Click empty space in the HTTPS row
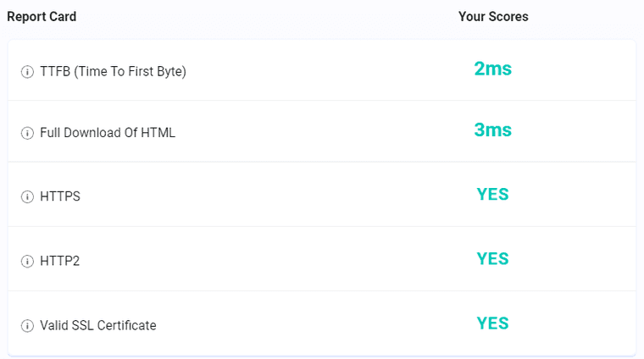Image resolution: width=644 pixels, height=359 pixels. click(x=280, y=195)
